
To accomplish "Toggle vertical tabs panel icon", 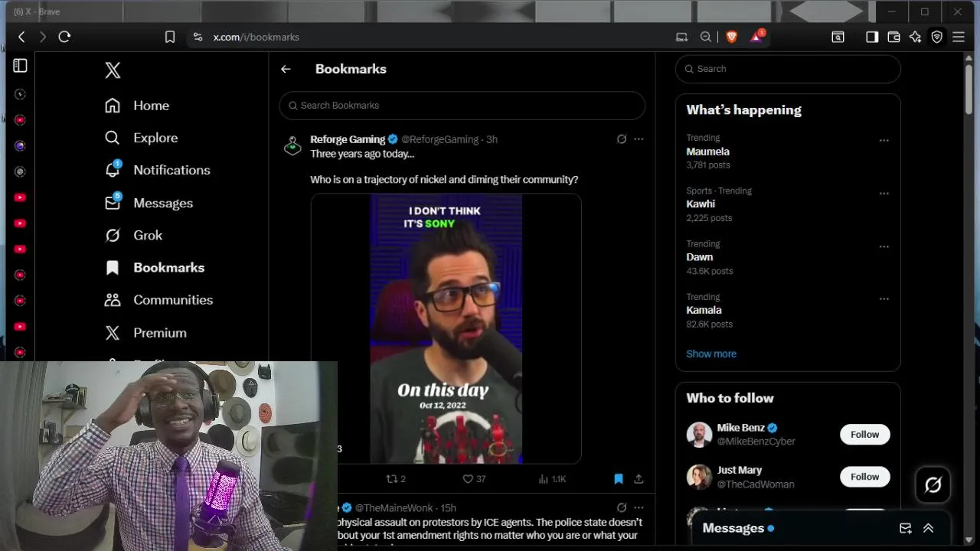I will (x=20, y=67).
